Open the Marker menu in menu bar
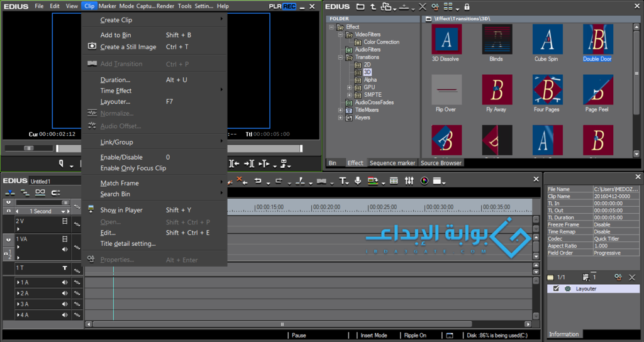The width and height of the screenshot is (644, 342). tap(107, 6)
